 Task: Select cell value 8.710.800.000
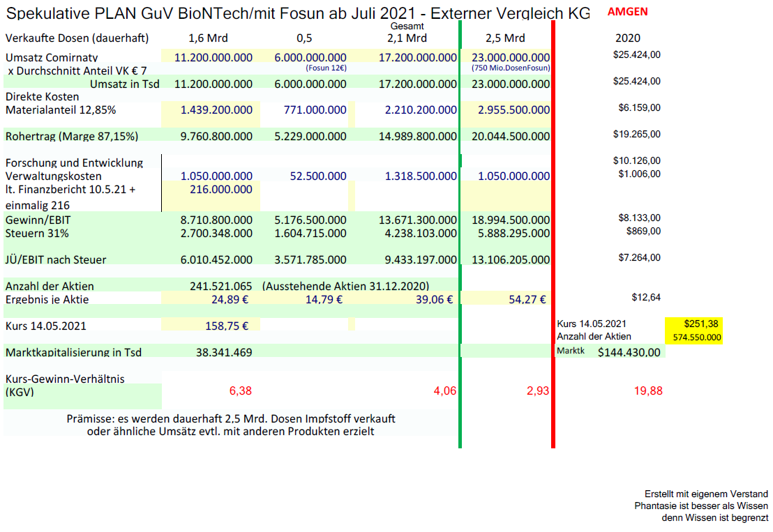216,220
